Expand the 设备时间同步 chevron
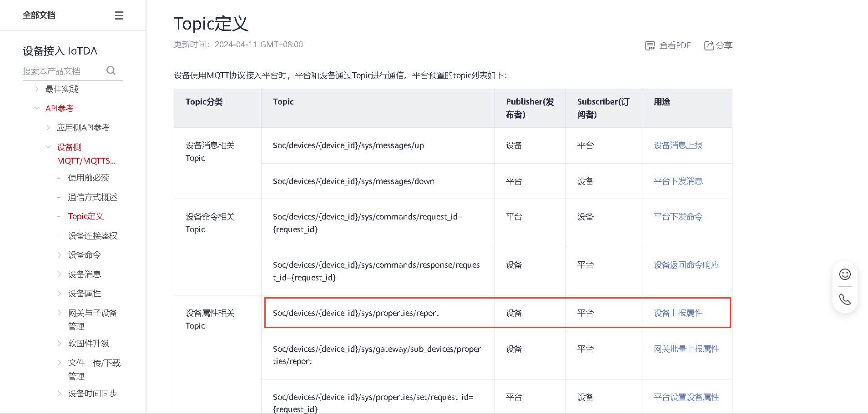Image resolution: width=868 pixels, height=414 pixels. pyautogui.click(x=60, y=394)
